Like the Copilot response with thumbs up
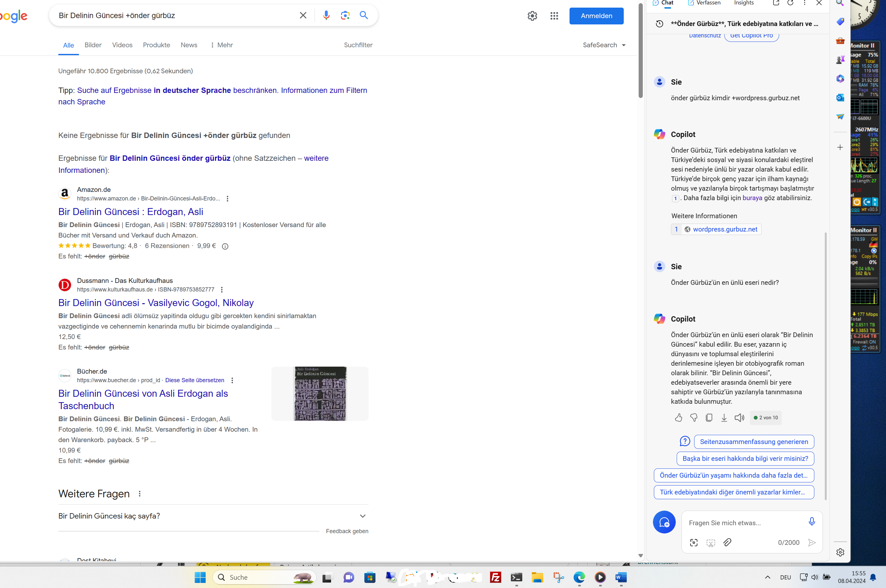Image resolution: width=886 pixels, height=588 pixels. pyautogui.click(x=678, y=418)
